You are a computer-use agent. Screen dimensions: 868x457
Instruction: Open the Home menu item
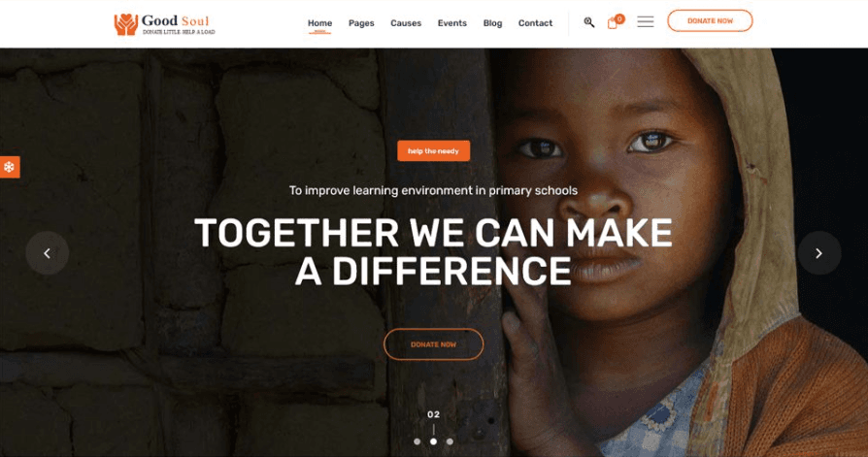[x=320, y=23]
